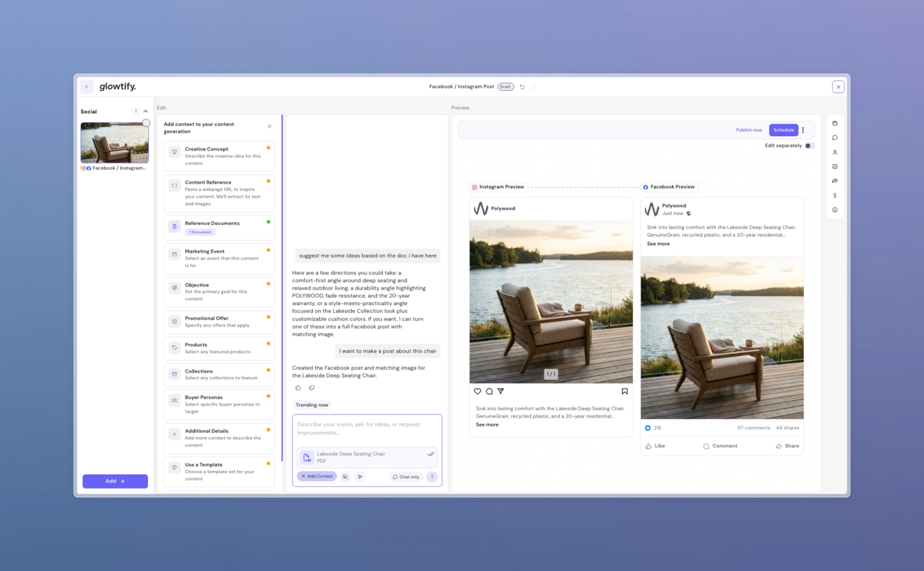The image size is (924, 571).
Task: Click the Creative Concept lightbulb icon
Action: (174, 152)
